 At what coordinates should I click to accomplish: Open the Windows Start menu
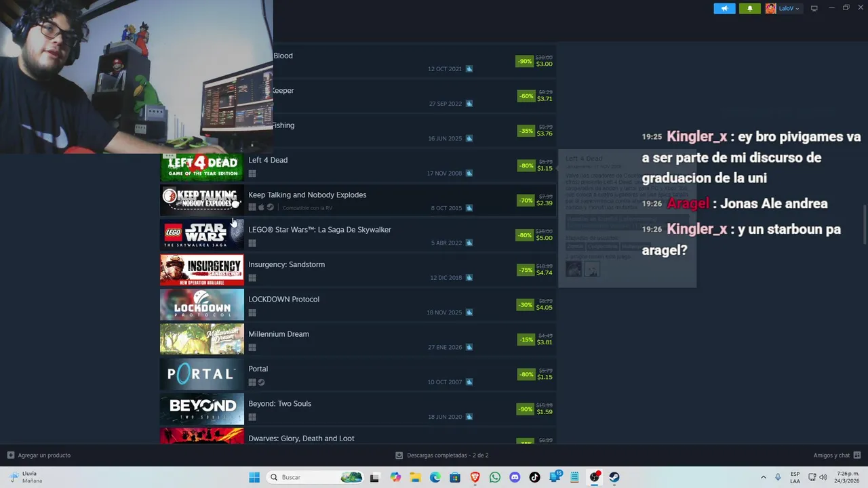point(254,477)
